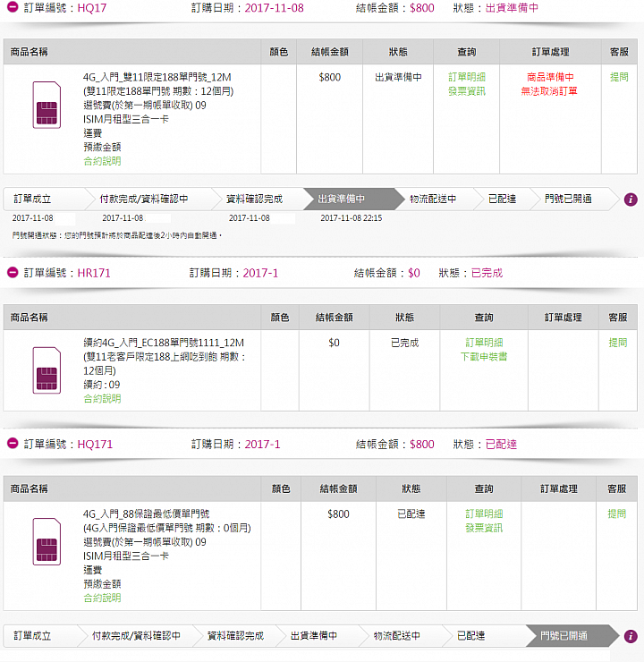Open 發票資訊 for the 已配達 order
The image size is (644, 662).
click(484, 528)
